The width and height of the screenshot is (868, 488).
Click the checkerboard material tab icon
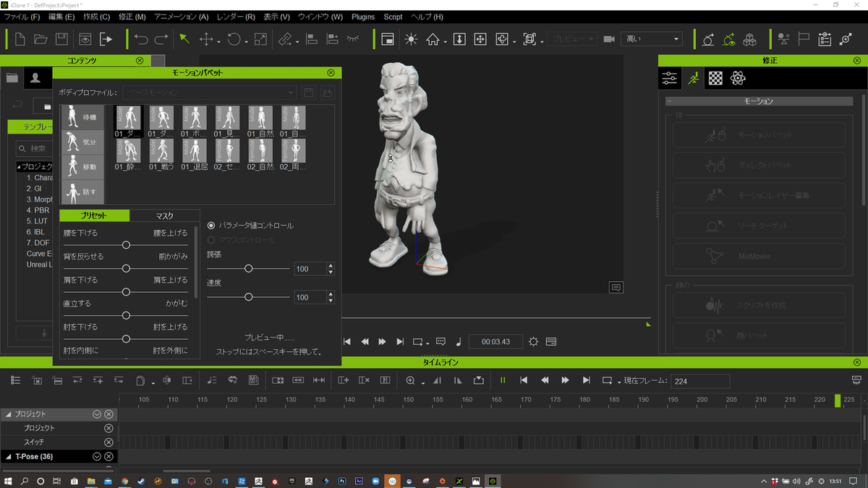(x=715, y=78)
